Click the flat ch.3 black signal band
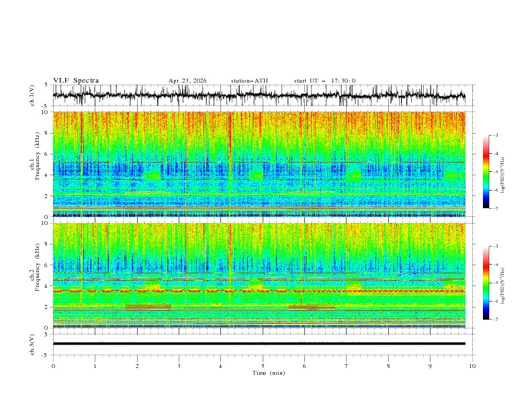This screenshot has width=532, height=411. (x=259, y=344)
